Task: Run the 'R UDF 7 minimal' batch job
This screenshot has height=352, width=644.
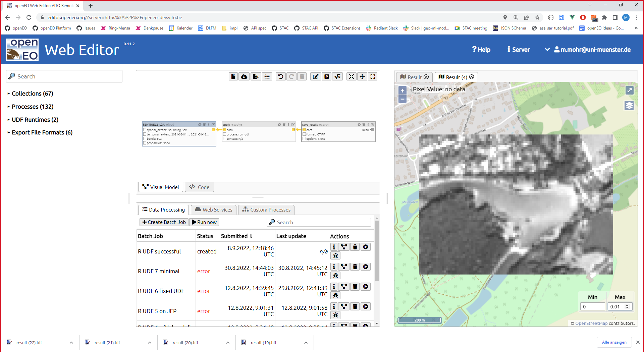Action: (x=366, y=267)
